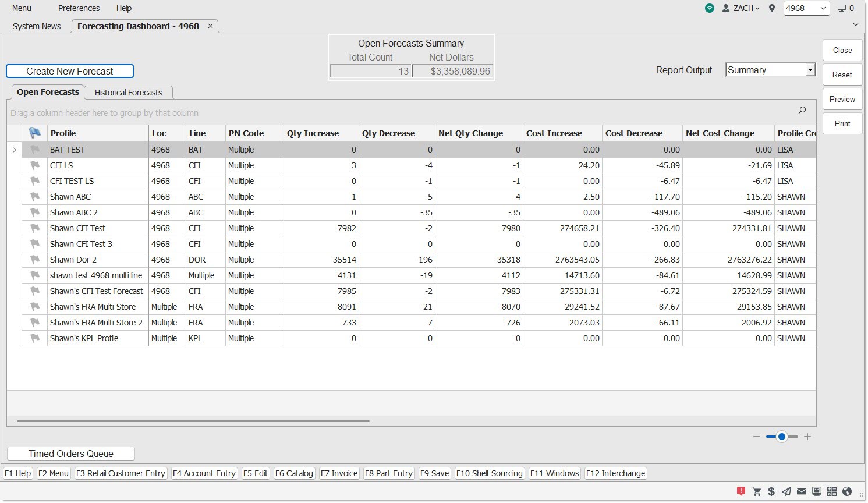This screenshot has height=503, width=868.
Task: Open the 4968 location dropdown
Action: click(823, 8)
